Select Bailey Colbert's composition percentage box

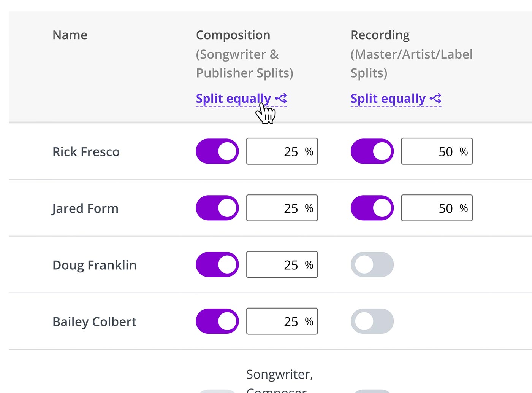coord(282,321)
